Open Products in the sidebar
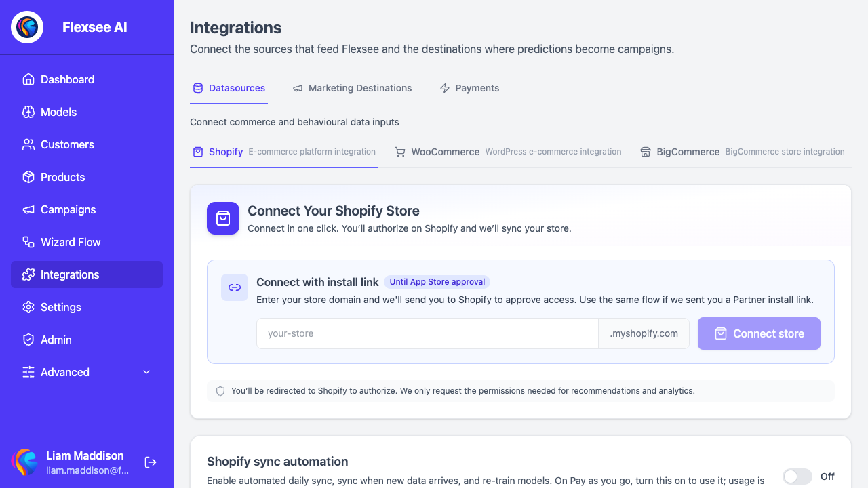Screen dimensions: 868x488 click(87, 177)
